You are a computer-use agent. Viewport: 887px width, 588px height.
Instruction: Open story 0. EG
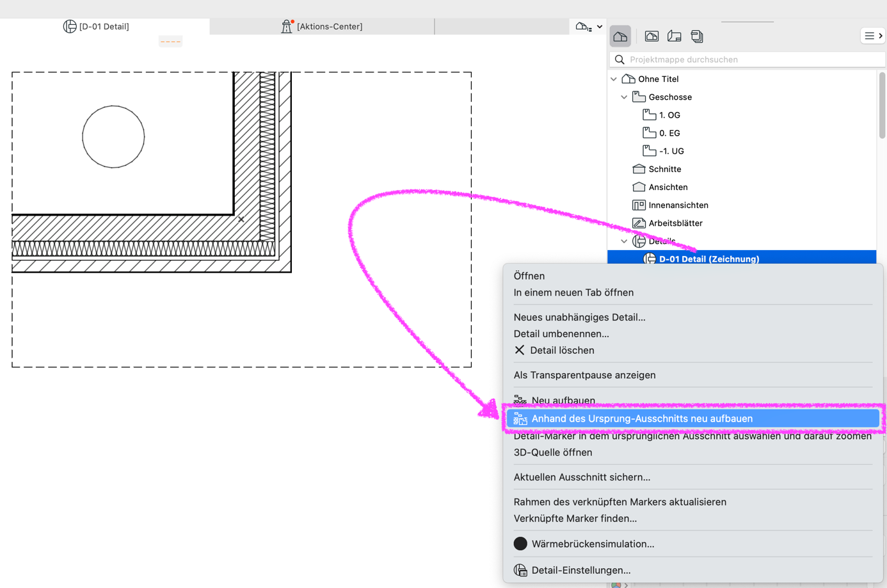click(669, 133)
